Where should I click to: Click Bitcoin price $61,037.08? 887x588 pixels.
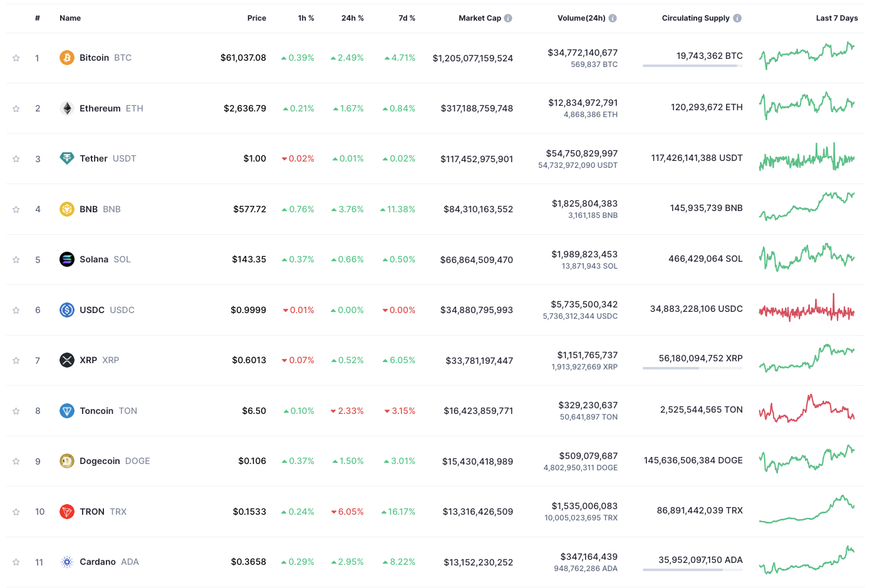243,58
